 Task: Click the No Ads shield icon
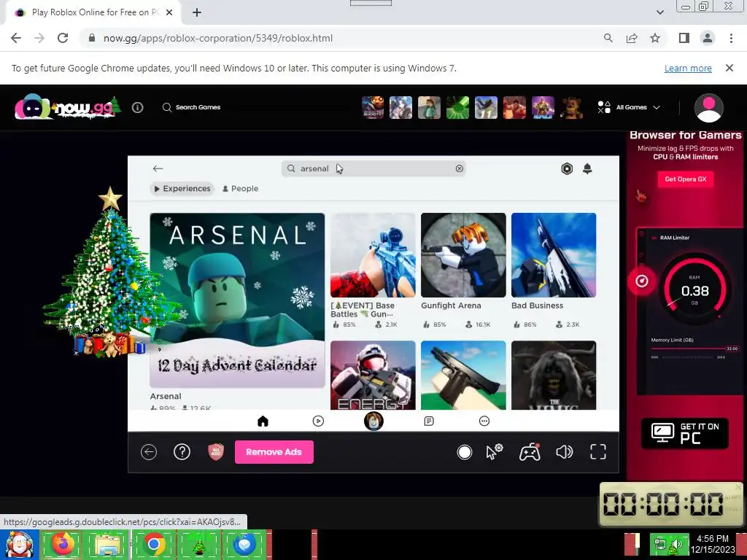[x=216, y=452]
